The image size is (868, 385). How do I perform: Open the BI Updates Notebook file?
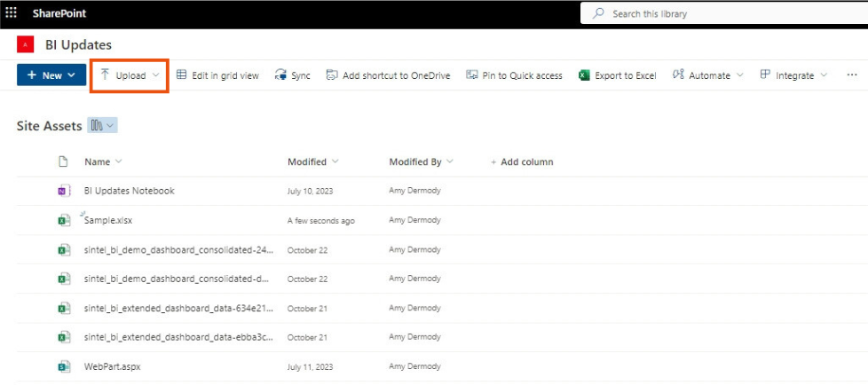point(129,191)
